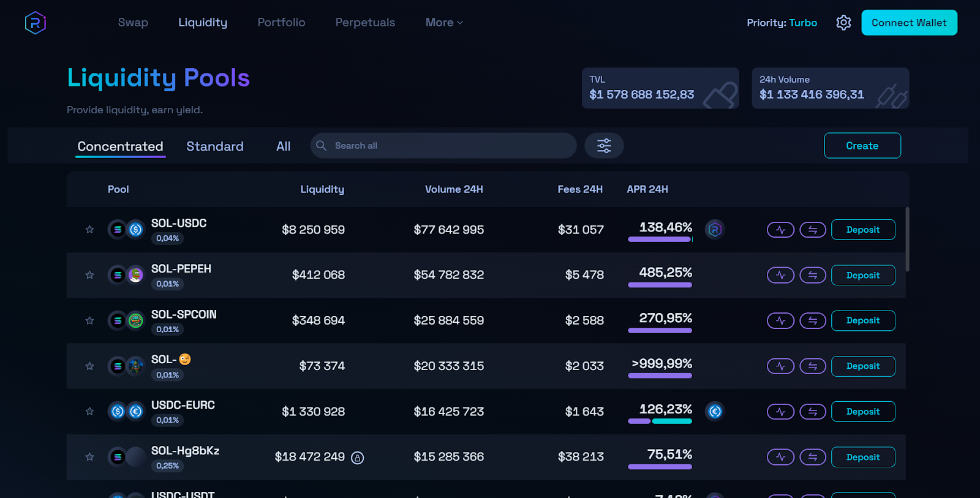The height and width of the screenshot is (498, 980).
Task: Deposit into the >999,99% APR pool
Action: (863, 366)
